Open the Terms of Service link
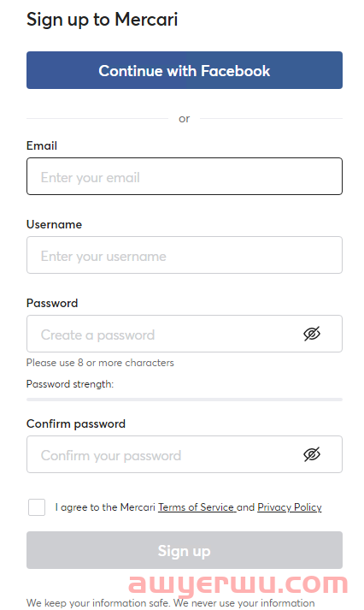Image resolution: width=364 pixels, height=610 pixels. coord(197,507)
